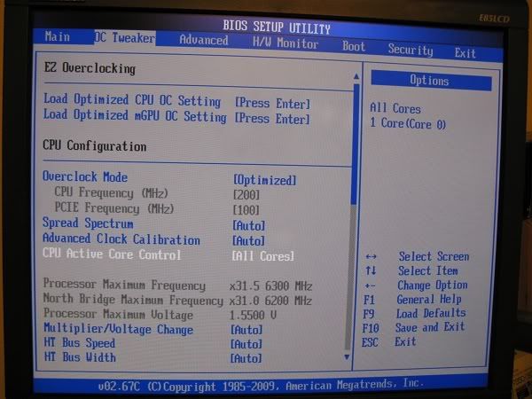Click the F1 General Help entry
Image resolution: width=532 pixels, height=399 pixels.
point(412,300)
